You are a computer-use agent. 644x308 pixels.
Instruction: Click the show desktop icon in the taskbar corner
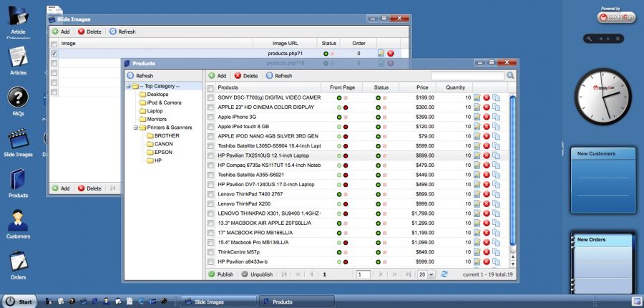pyautogui.click(x=636, y=302)
